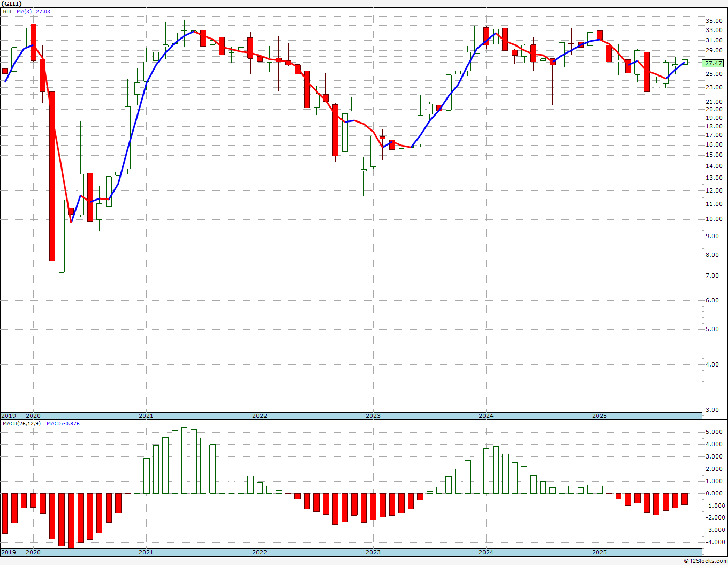
Task: Click the MACD(26,12,9) indicator label
Action: [21, 423]
